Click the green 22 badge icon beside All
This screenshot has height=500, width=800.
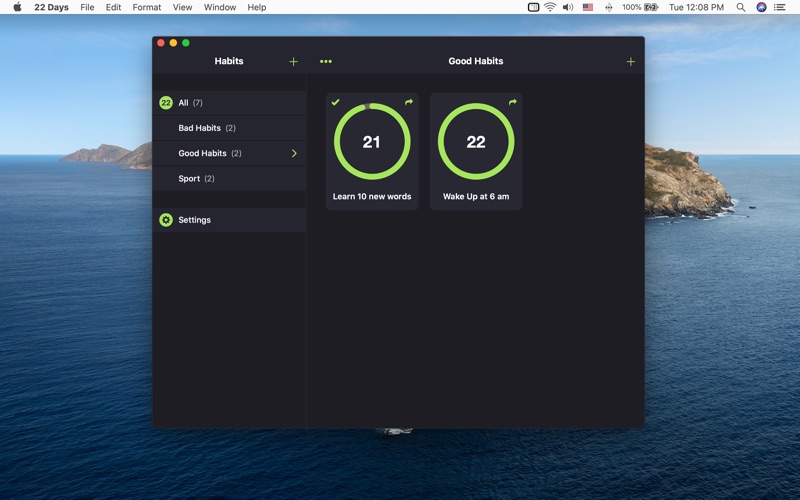pos(166,103)
